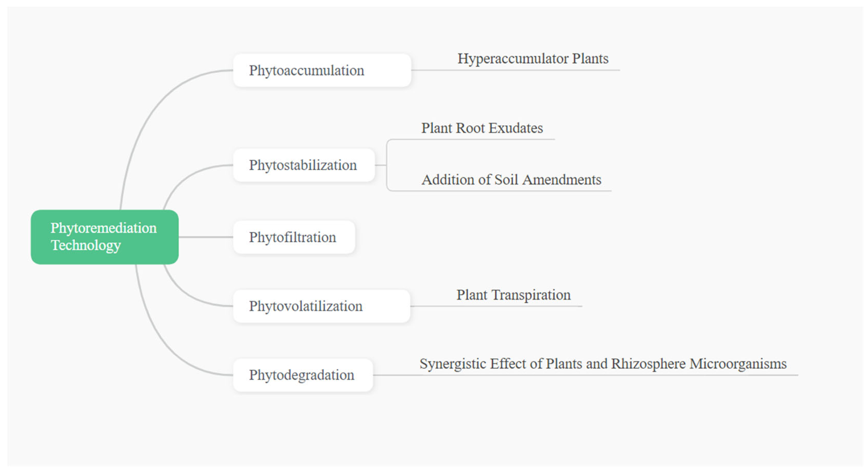Select the Phytovolatilization branch node
Screen dimensions: 868x474
tap(321, 306)
